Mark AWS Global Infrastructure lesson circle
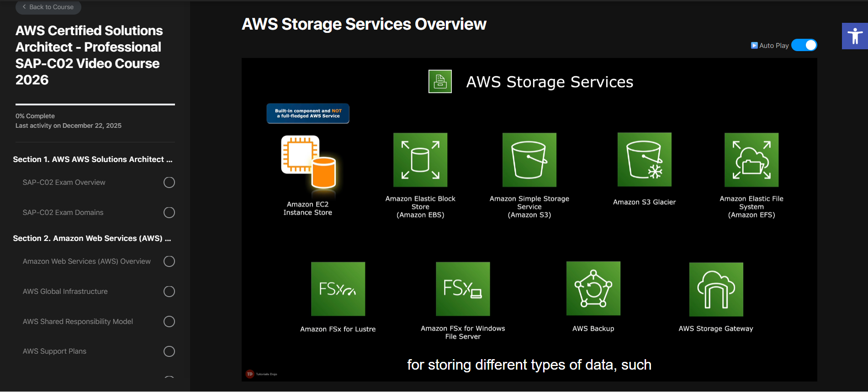Image resolution: width=868 pixels, height=392 pixels. pyautogui.click(x=169, y=292)
